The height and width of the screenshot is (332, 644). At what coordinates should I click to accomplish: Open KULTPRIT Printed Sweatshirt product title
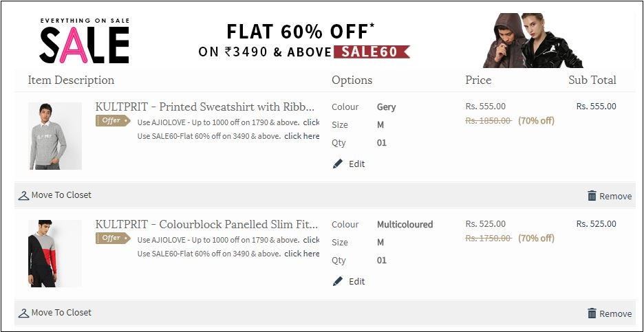(205, 107)
